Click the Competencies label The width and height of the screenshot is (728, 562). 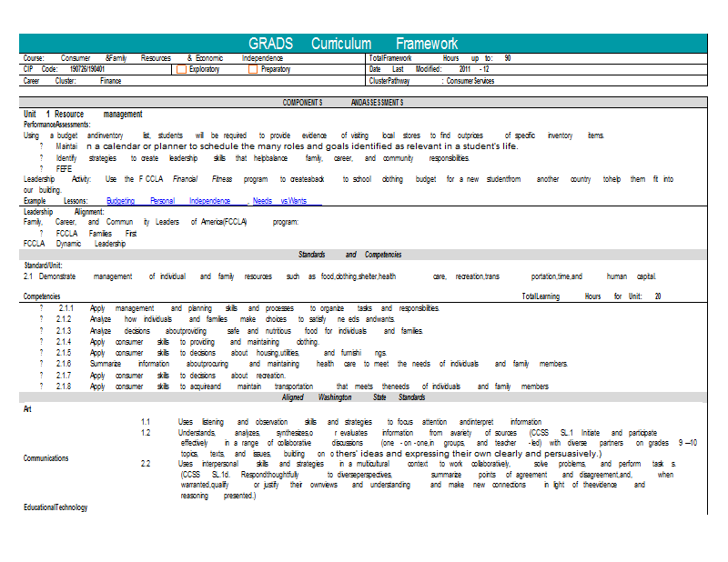[42, 296]
